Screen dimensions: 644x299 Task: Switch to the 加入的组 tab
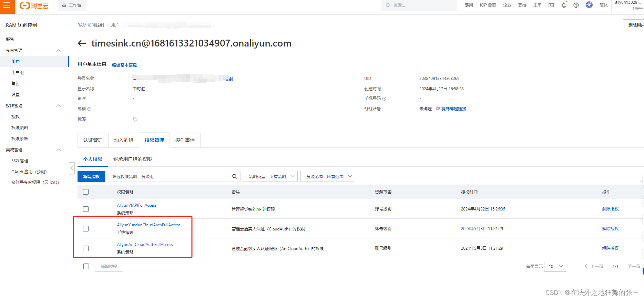(x=124, y=140)
